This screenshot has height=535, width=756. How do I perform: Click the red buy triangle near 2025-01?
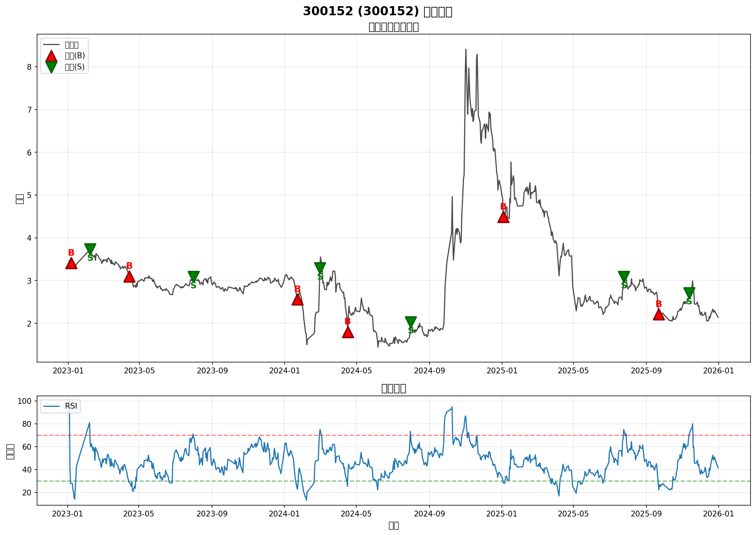coord(503,218)
